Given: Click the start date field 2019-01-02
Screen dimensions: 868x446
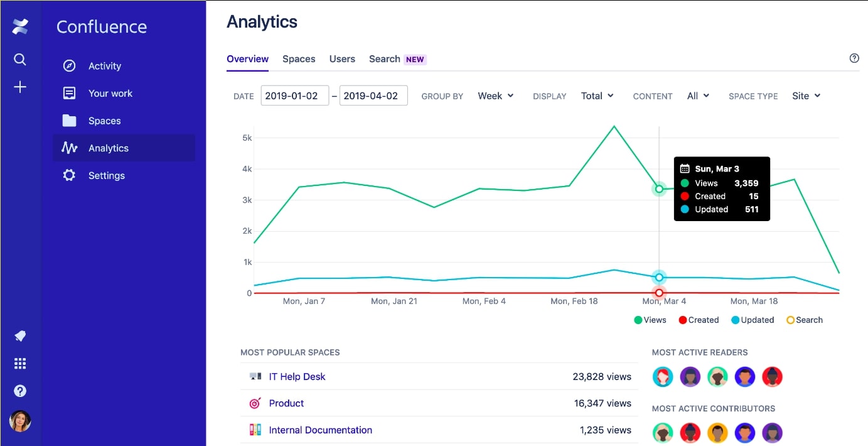Looking at the screenshot, I should (295, 95).
